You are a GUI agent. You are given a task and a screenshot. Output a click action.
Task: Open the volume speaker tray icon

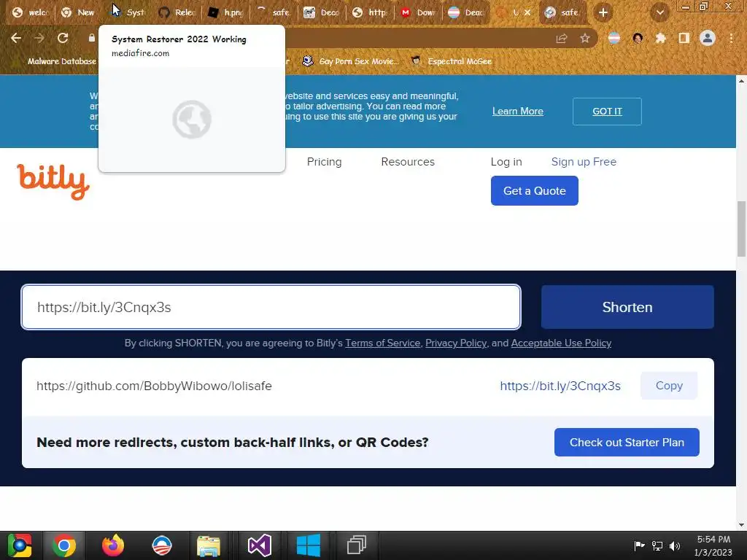click(675, 545)
